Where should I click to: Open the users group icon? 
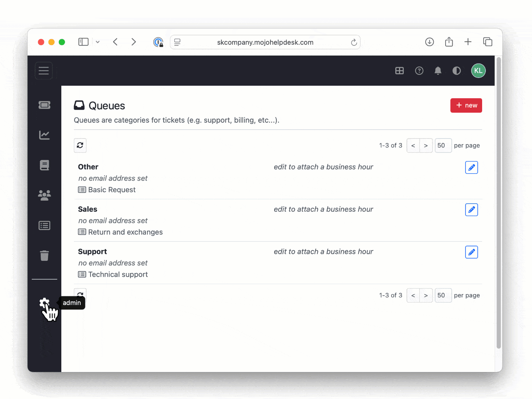[44, 195]
